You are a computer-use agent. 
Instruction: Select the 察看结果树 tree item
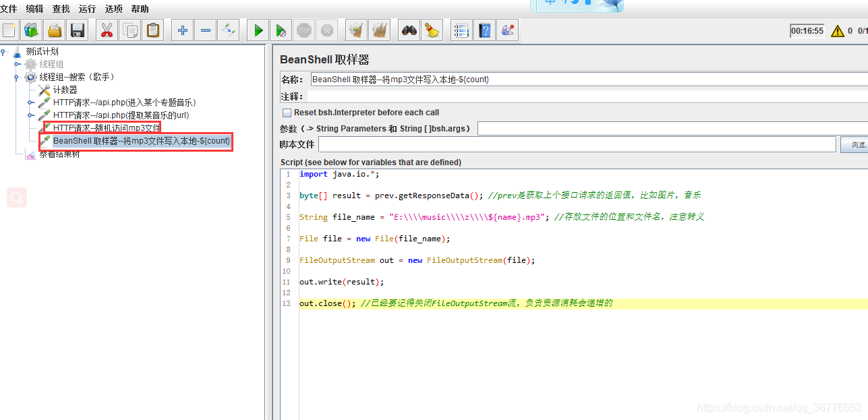[x=59, y=154]
